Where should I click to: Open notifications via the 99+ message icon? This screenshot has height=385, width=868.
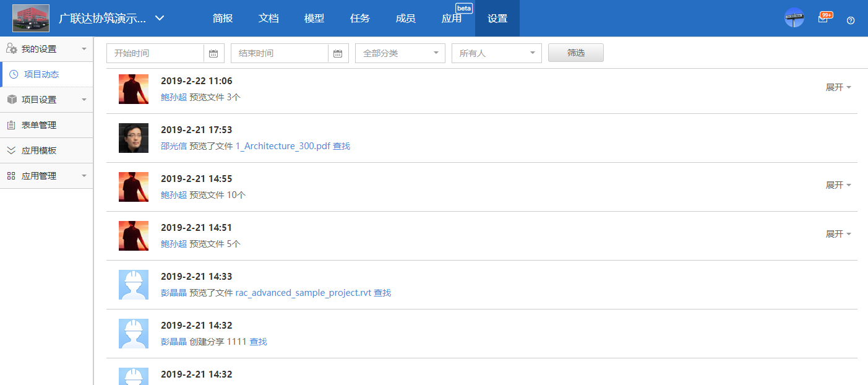pos(824,19)
